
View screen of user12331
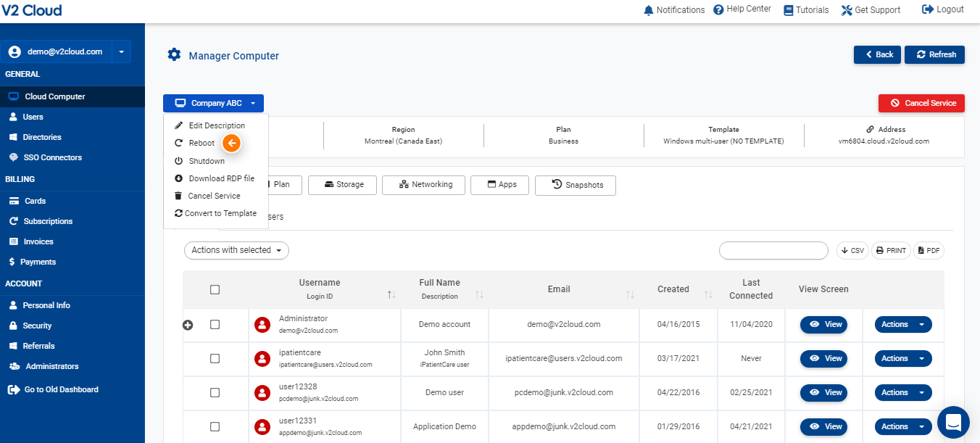(823, 426)
